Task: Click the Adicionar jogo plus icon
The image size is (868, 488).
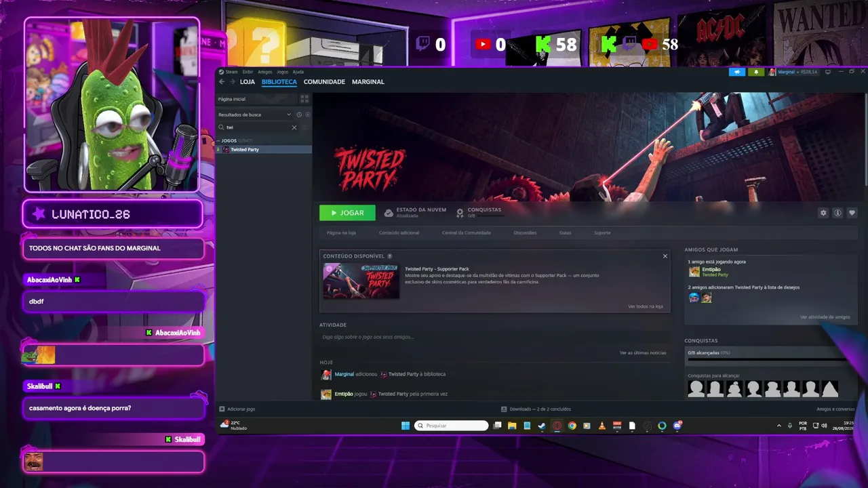Action: pos(222,409)
